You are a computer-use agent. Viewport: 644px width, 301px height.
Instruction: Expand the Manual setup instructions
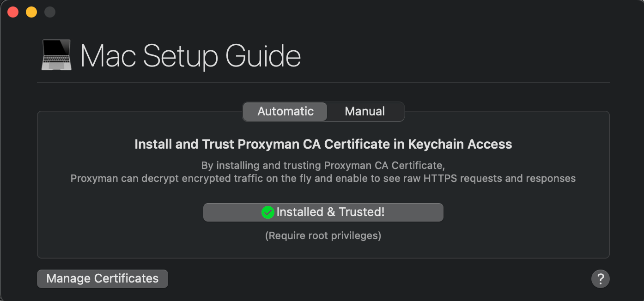click(x=365, y=111)
